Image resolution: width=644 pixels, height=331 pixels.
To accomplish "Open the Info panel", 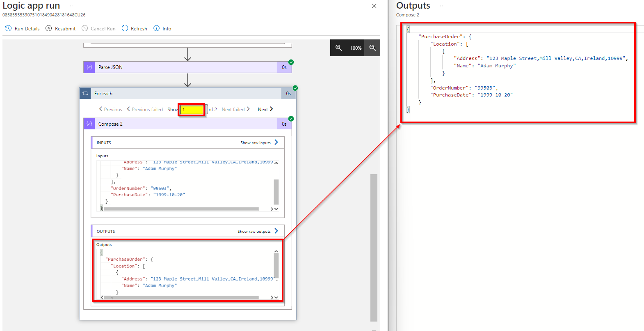I will point(162,29).
